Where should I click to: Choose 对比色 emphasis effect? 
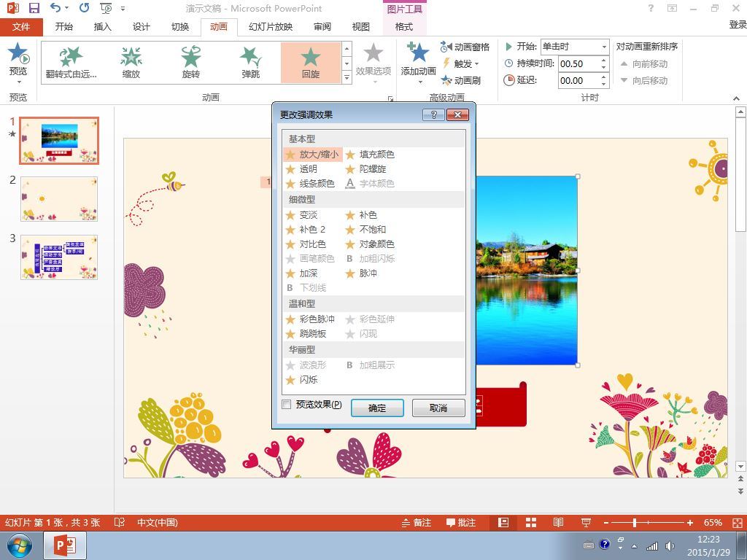point(306,244)
